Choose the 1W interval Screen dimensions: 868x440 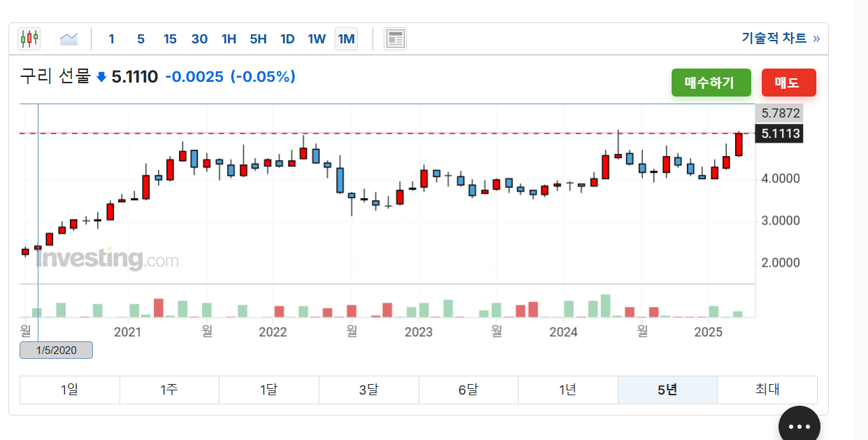317,38
